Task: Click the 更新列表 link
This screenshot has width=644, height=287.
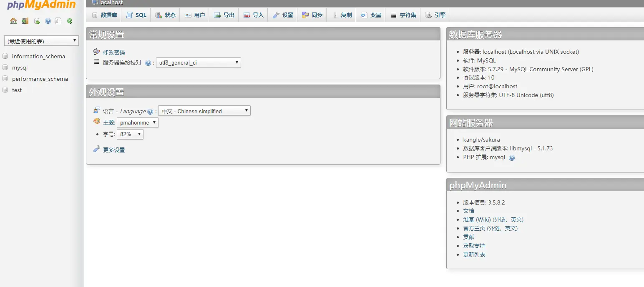Action: click(474, 255)
